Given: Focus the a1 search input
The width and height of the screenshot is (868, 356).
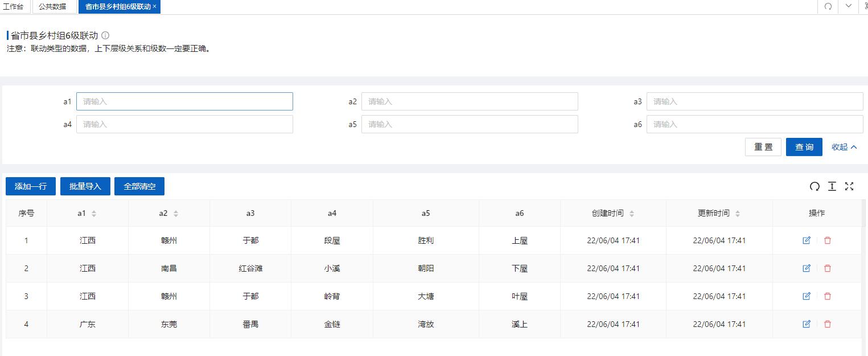Looking at the screenshot, I should 184,101.
